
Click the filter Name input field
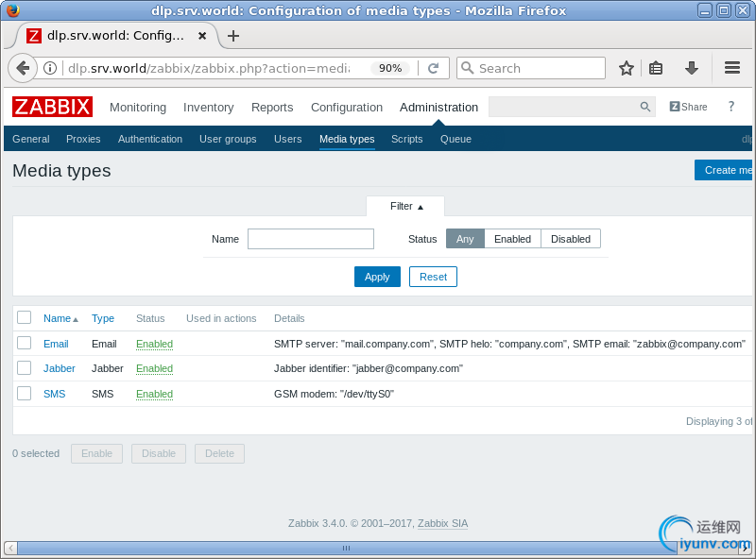click(311, 239)
